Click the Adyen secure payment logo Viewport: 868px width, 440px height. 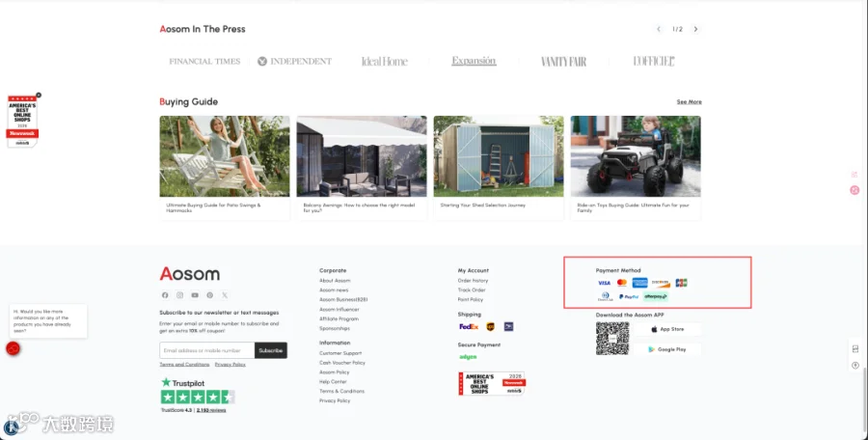pos(468,357)
